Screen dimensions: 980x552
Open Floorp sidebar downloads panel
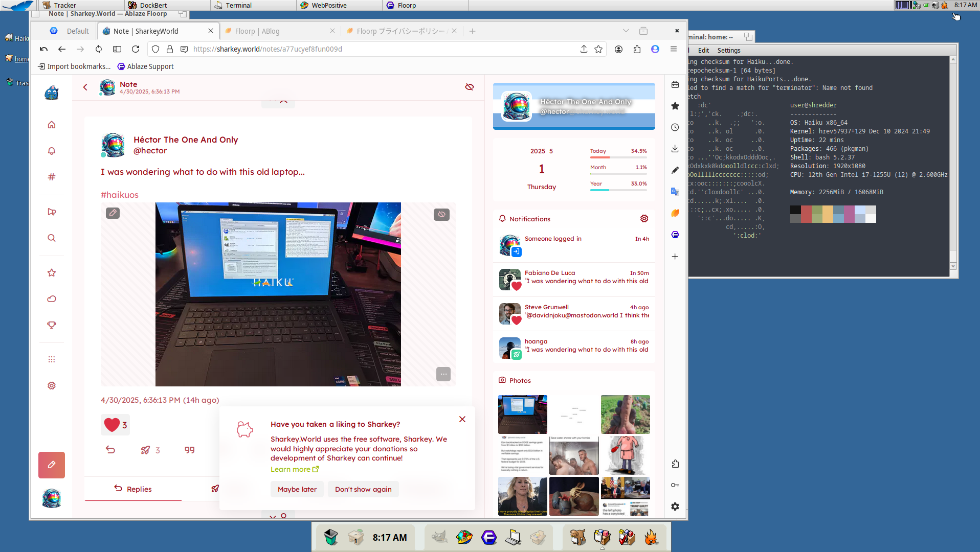tap(675, 149)
